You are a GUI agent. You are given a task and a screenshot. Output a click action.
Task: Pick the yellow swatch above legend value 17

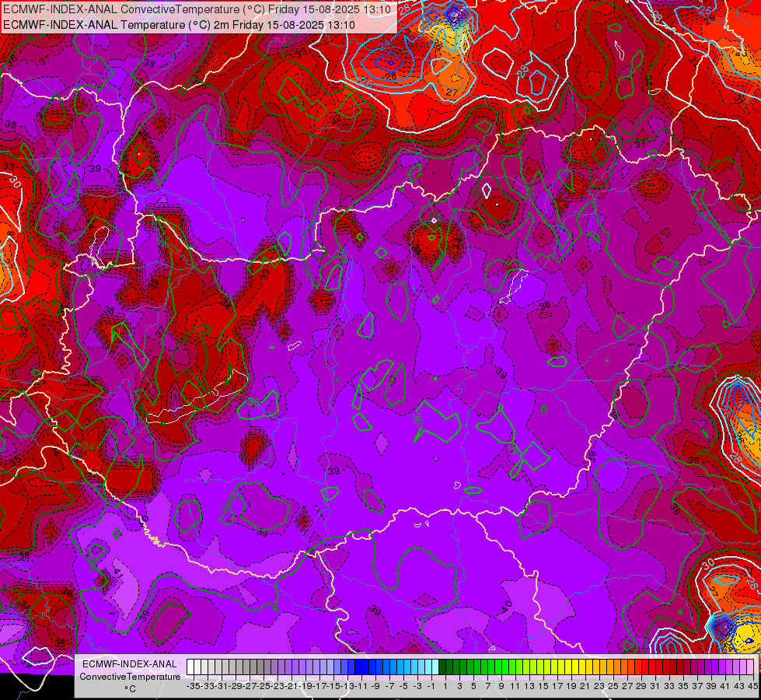(561, 667)
